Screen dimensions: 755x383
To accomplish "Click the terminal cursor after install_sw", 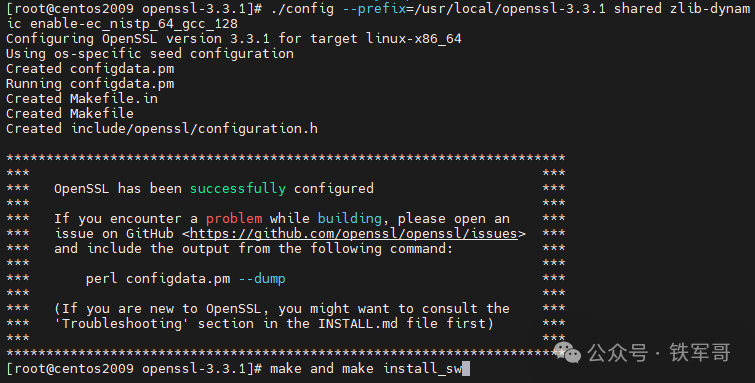I will 466,369.
